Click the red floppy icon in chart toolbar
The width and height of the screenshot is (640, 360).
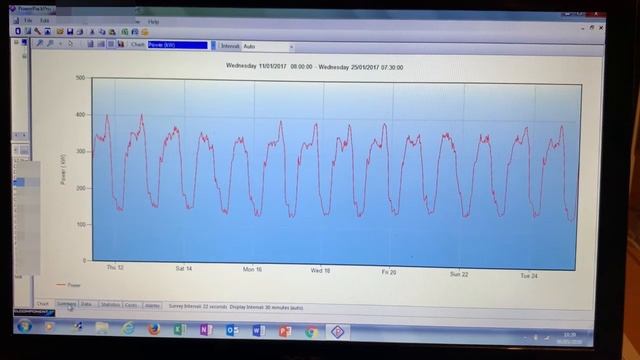tap(121, 44)
